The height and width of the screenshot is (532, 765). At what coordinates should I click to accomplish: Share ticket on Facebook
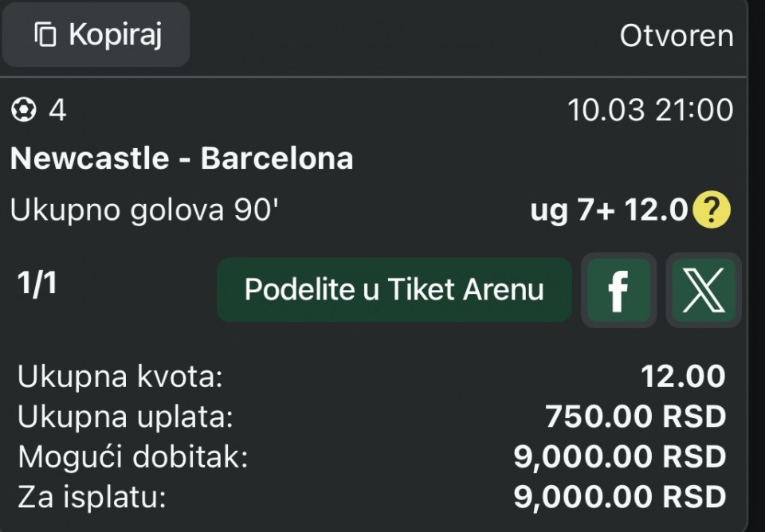618,290
